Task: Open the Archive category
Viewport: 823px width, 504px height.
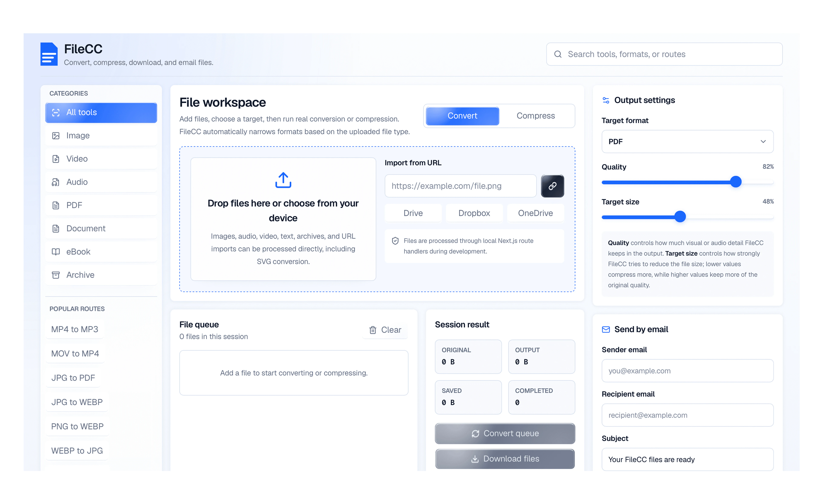Action: tap(101, 275)
